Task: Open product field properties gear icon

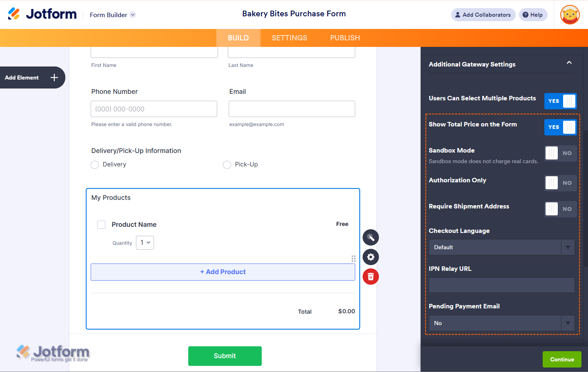Action: point(371,257)
